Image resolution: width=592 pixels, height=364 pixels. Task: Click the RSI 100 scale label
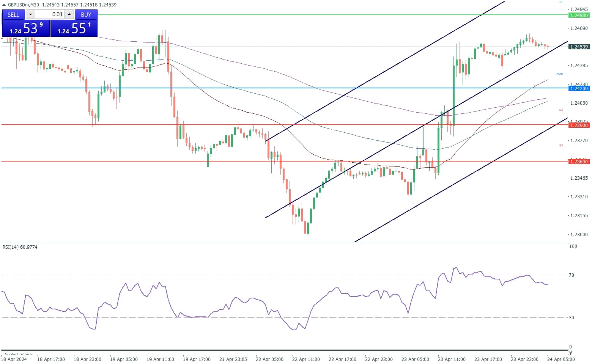pyautogui.click(x=573, y=246)
